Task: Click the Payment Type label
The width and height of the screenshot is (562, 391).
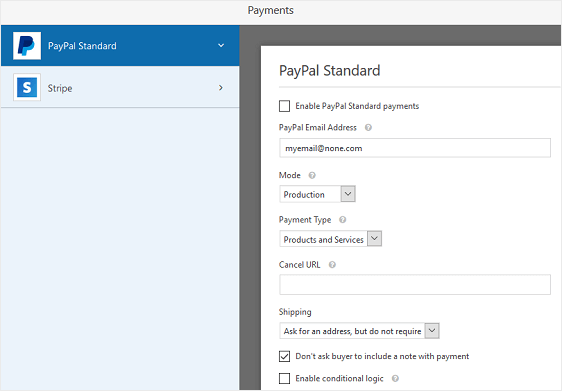Action: click(305, 220)
